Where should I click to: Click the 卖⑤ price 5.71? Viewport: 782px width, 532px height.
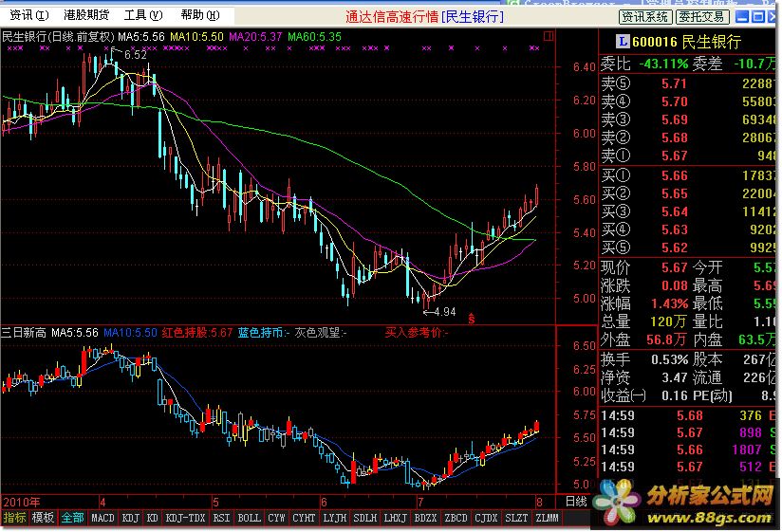(674, 83)
